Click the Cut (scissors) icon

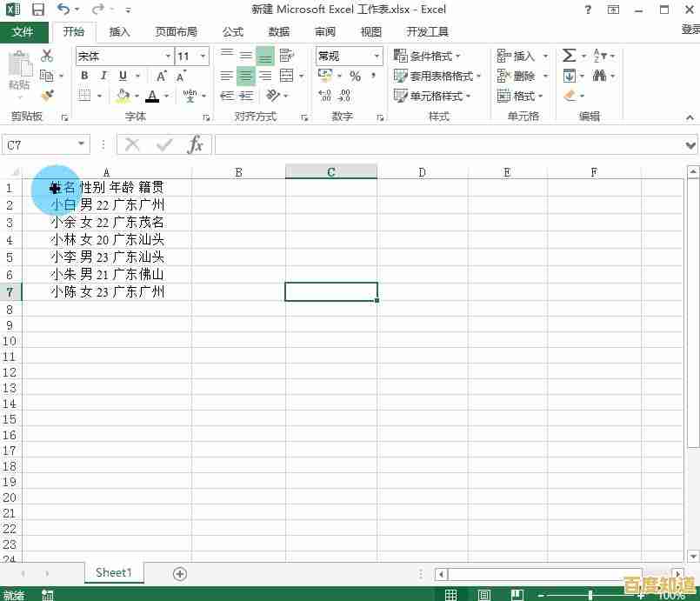tap(46, 56)
